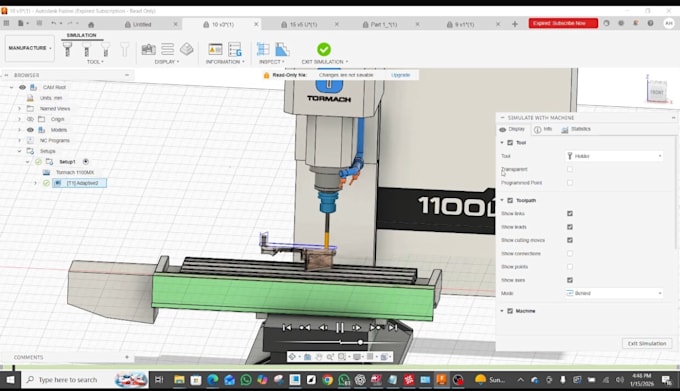Switch to the Part 1_*(1) document tab
This screenshot has width=680, height=391.
point(384,25)
